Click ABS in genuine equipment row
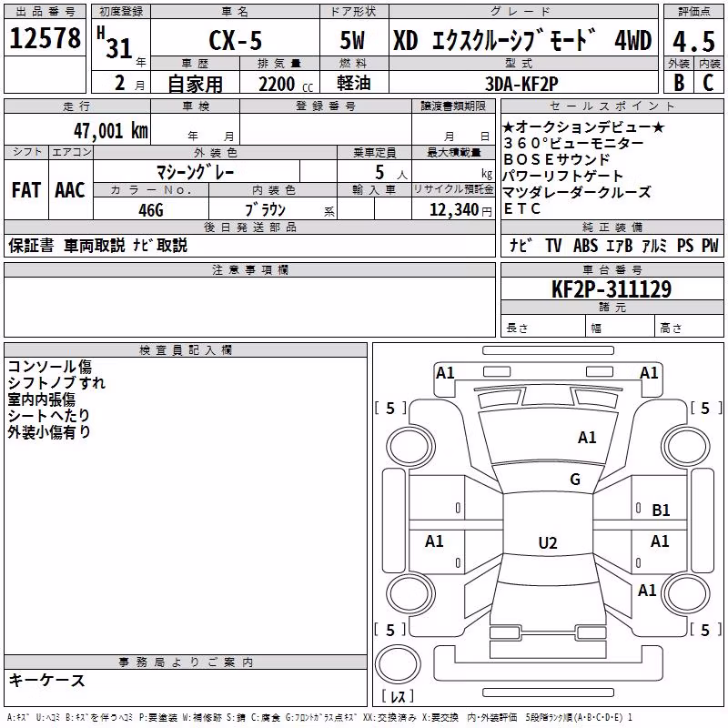This screenshot has width=728, height=728. click(585, 245)
